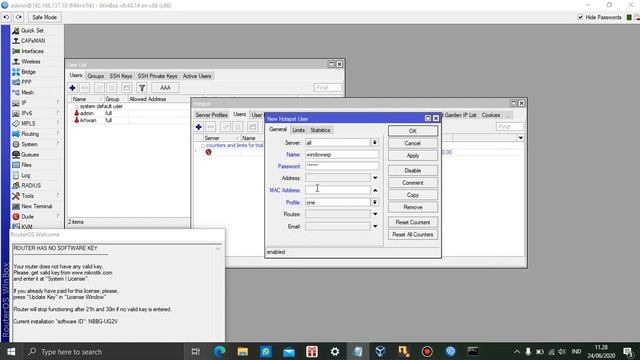Open Dude menu
The image size is (640, 360).
pyautogui.click(x=27, y=217)
